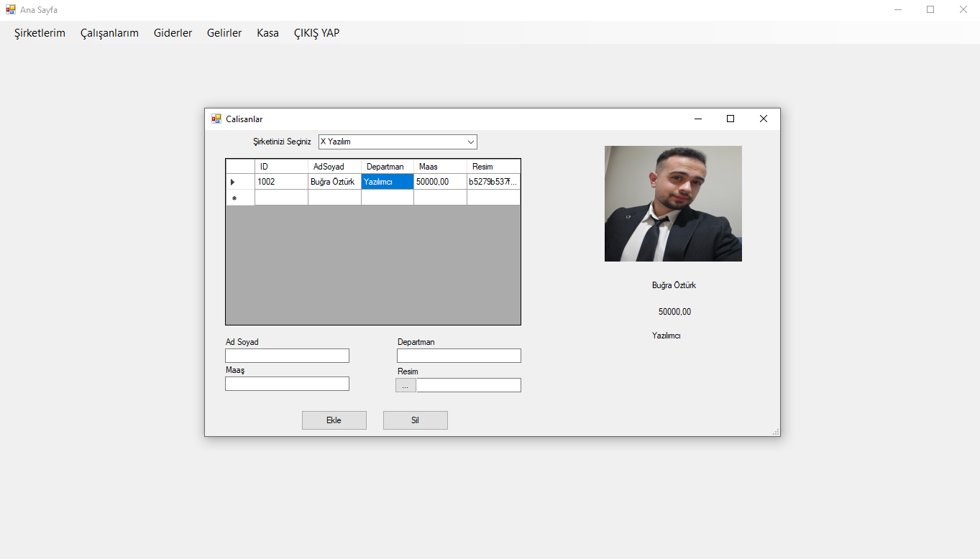The width and height of the screenshot is (980, 559).
Task: Click the browse '...' button for Resim
Action: 406,386
